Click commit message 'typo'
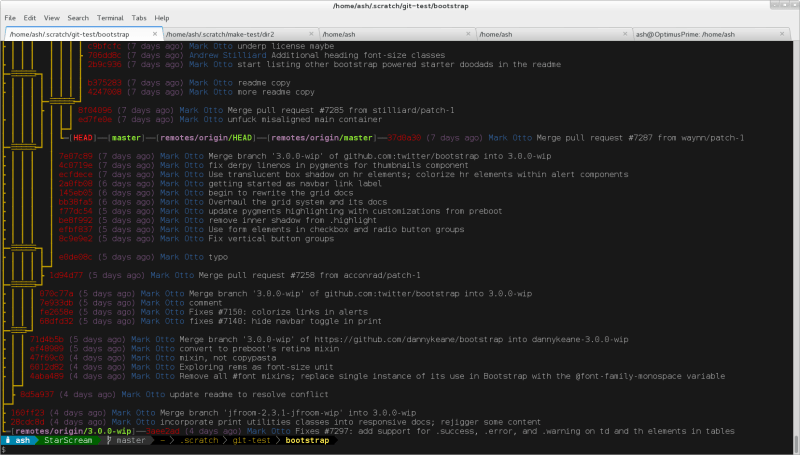This screenshot has width=800, height=455. [218, 257]
